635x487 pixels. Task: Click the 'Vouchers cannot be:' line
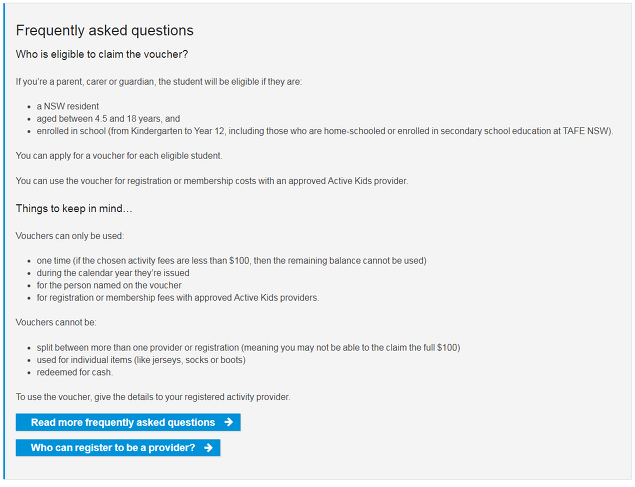[56, 323]
